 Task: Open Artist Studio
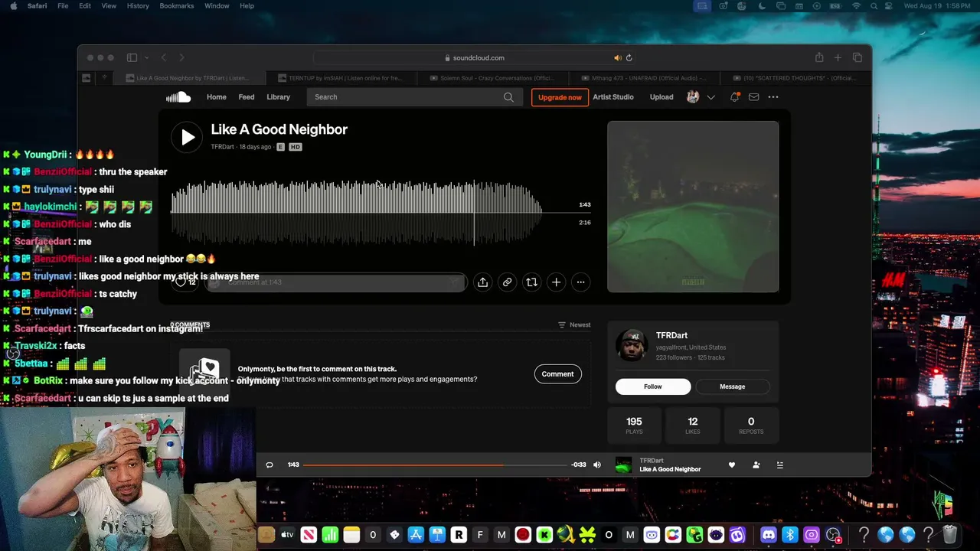point(613,97)
